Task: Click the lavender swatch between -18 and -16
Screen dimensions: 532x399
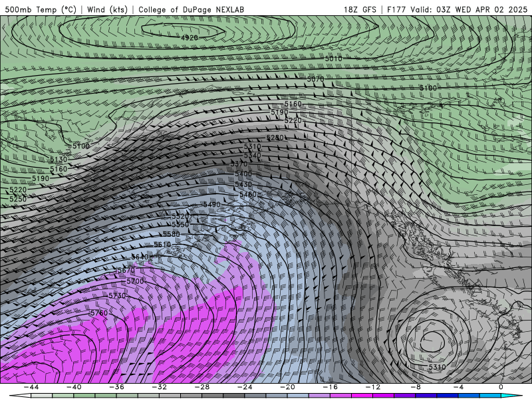Action: 320,396
